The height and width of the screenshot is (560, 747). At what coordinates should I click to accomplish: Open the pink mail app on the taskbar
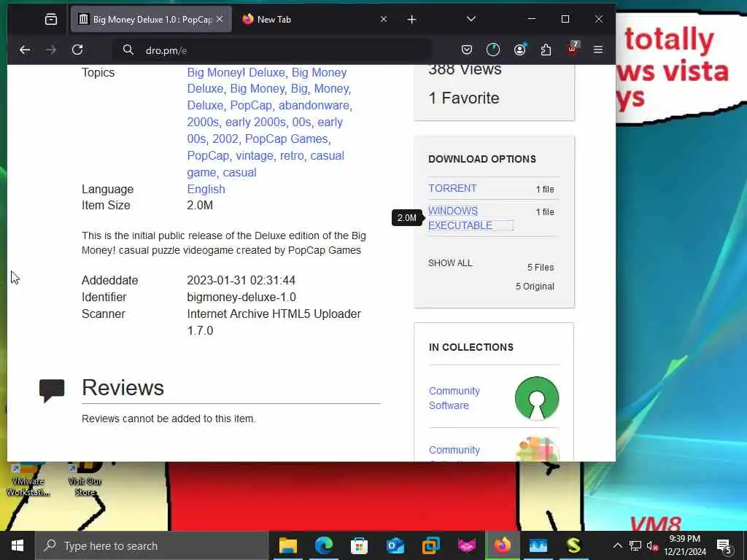466,545
